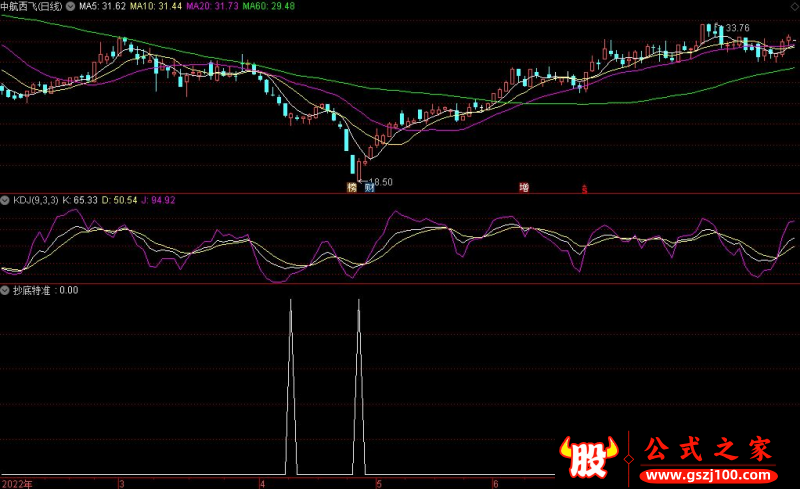This screenshot has width=800, height=489.
Task: Click the 33.76 high price label
Action: point(738,28)
